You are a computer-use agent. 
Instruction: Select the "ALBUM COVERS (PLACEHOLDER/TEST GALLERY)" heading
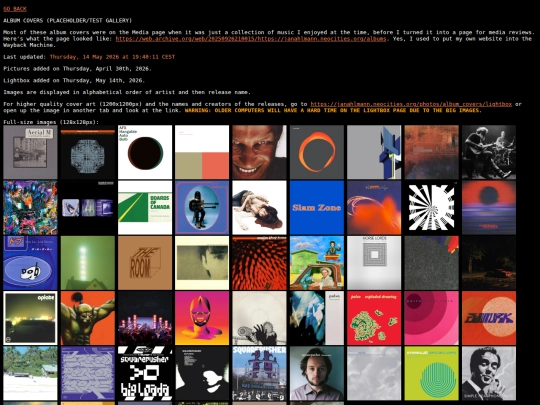68,21
